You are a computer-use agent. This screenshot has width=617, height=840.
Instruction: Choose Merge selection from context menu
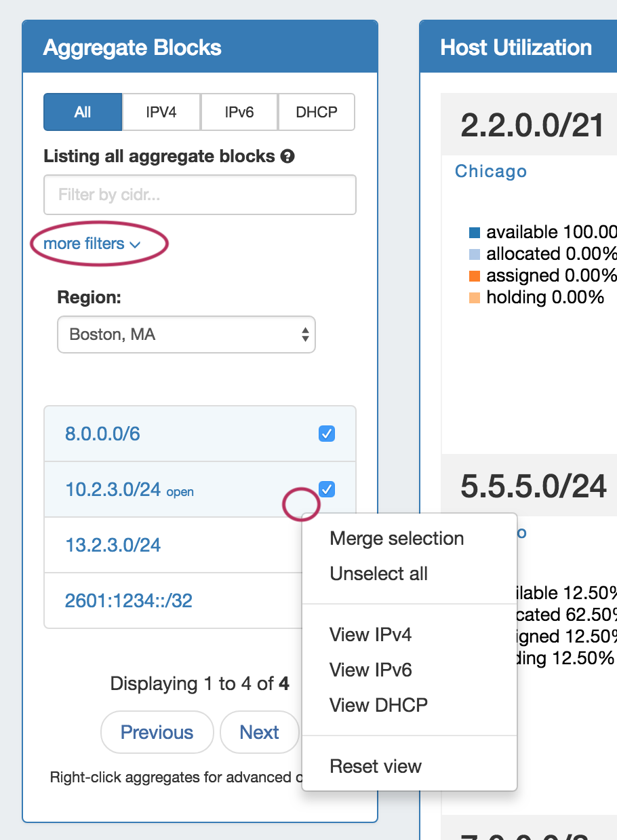(x=397, y=539)
